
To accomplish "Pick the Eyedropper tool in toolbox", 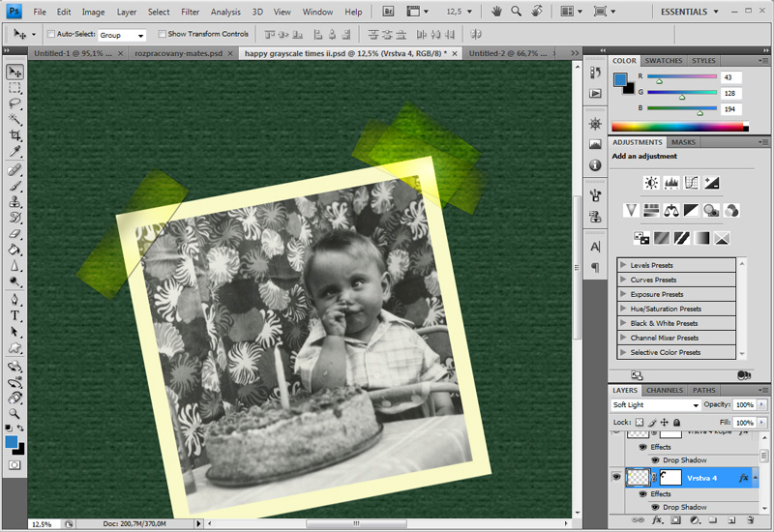I will pos(15,152).
